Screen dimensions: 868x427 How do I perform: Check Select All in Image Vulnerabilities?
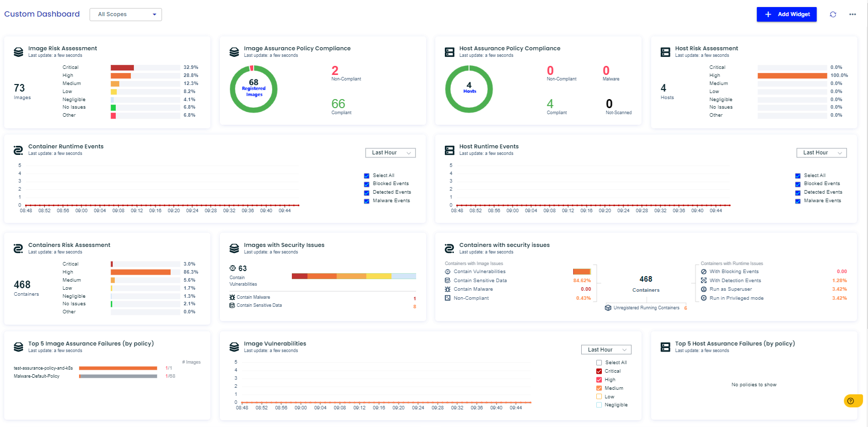coord(599,363)
